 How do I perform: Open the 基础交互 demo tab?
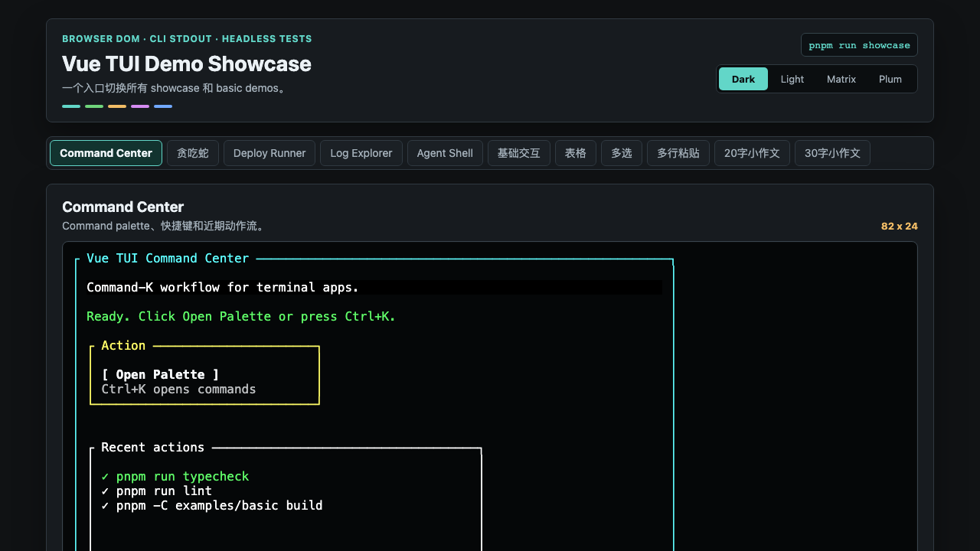519,153
